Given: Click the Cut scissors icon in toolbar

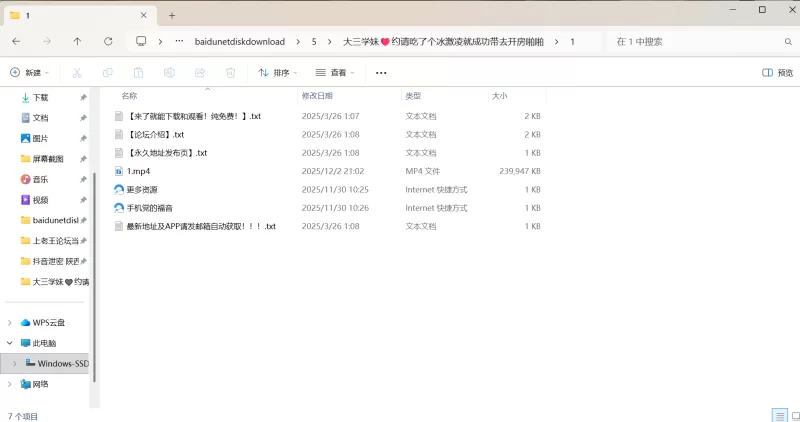Looking at the screenshot, I should click(x=77, y=73).
